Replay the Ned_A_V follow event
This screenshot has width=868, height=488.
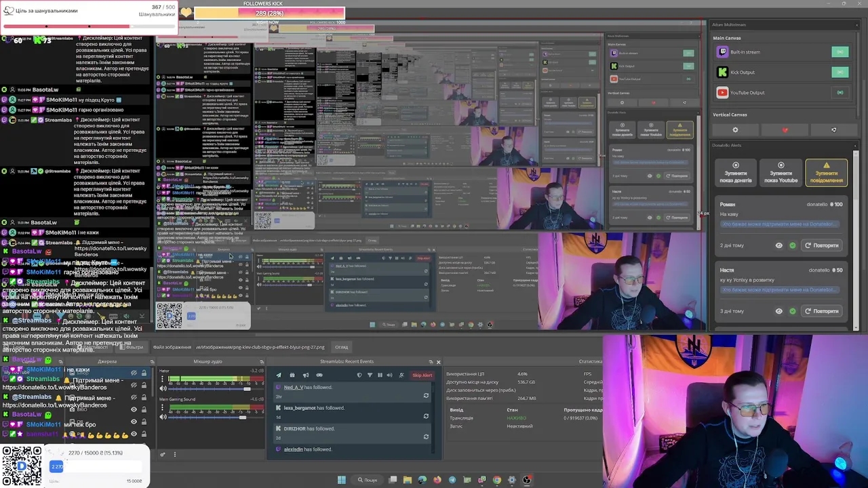pos(426,395)
